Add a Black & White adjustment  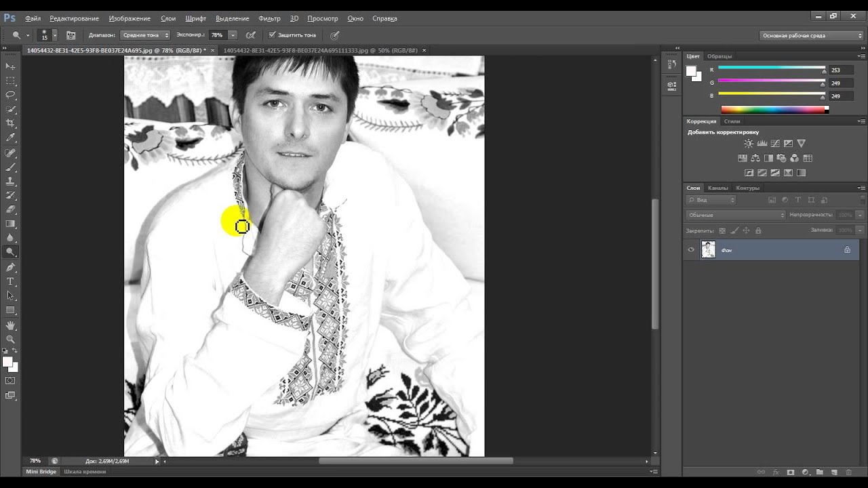[768, 158]
